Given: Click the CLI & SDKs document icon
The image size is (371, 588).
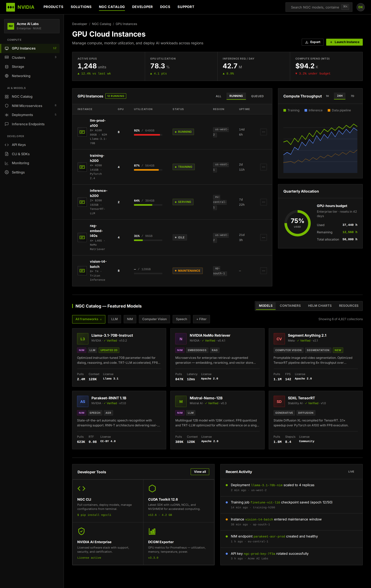Looking at the screenshot, I should [x=7, y=154].
